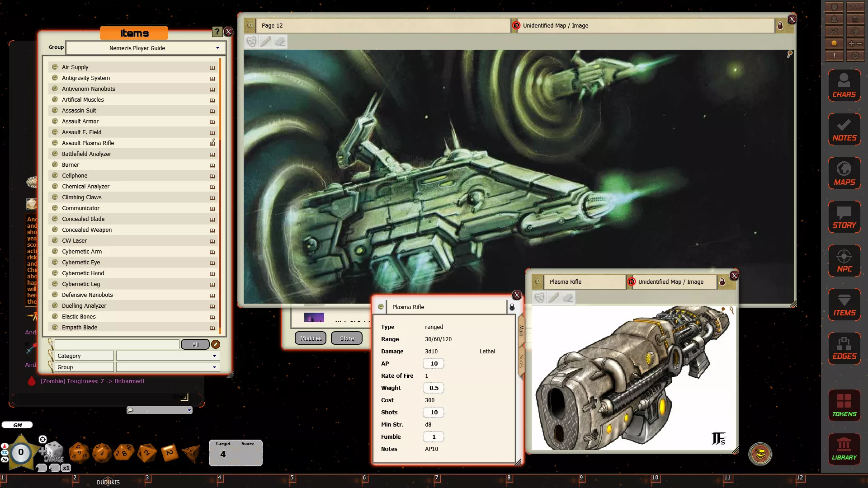868x488 pixels.
Task: Click the Fumble value field showing 1
Action: point(434,437)
